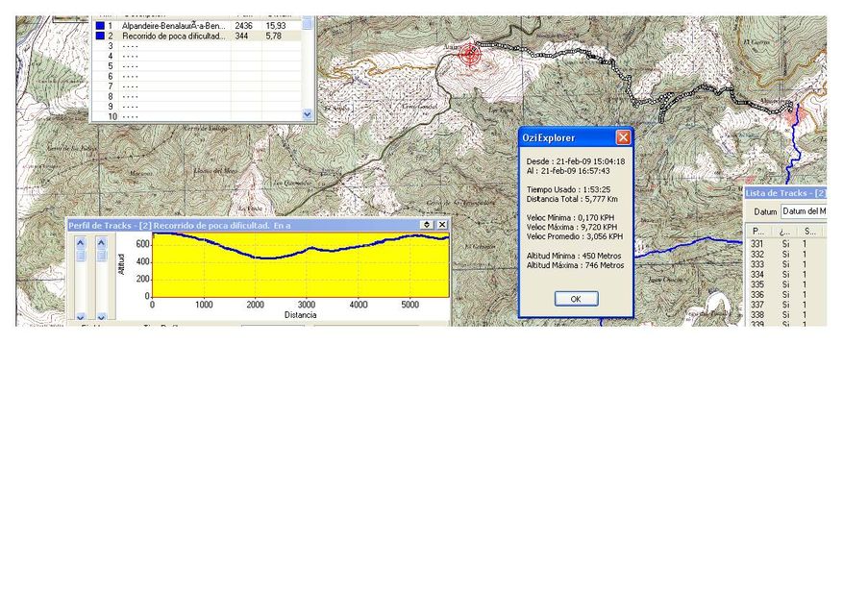Select track point row 331
This screenshot has height=614, width=868.
(786, 244)
